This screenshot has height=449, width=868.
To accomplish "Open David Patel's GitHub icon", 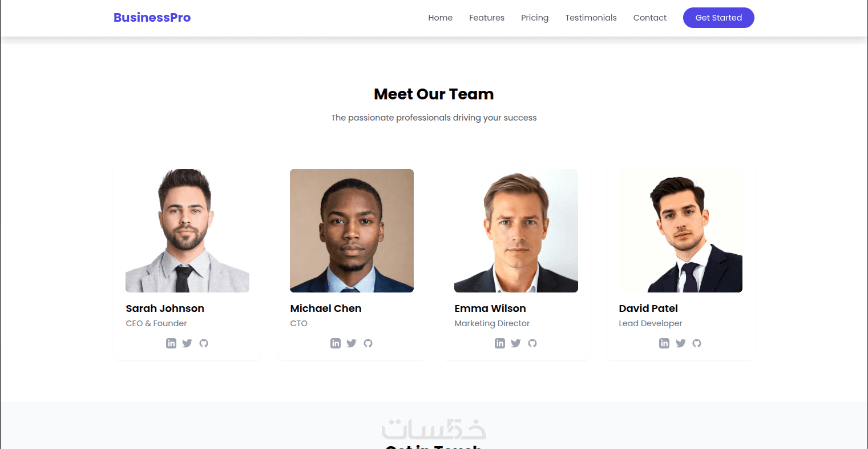I will pos(697,343).
